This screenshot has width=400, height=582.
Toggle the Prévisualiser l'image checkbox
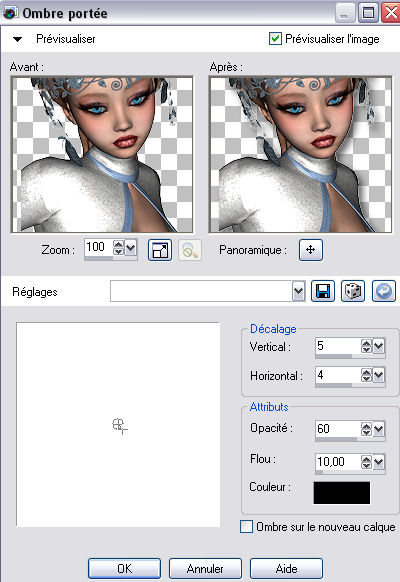tap(275, 39)
